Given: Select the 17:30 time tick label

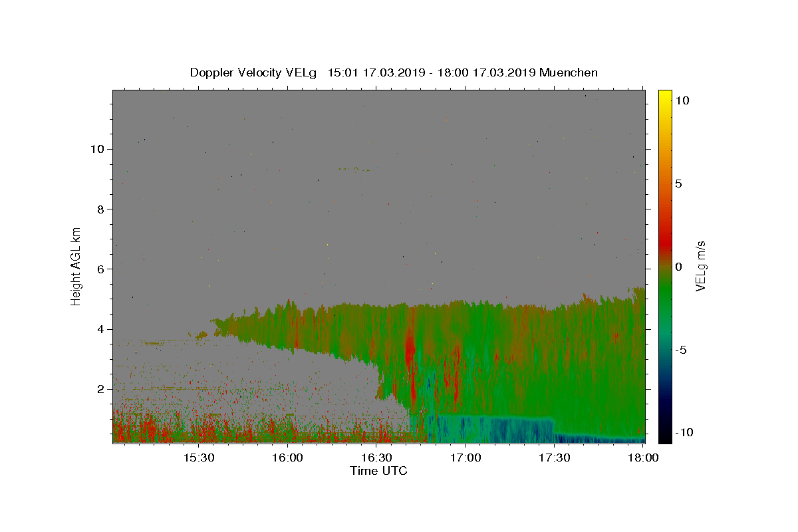Looking at the screenshot, I should pyautogui.click(x=554, y=458).
